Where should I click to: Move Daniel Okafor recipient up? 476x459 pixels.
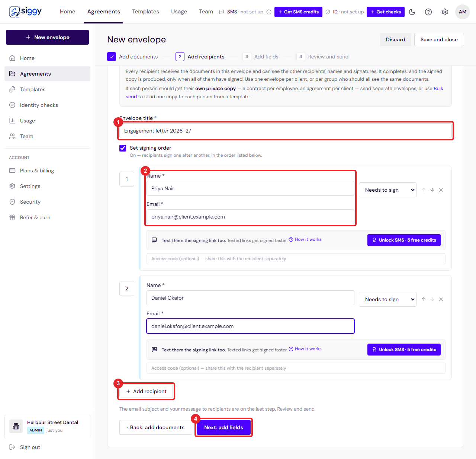pyautogui.click(x=424, y=299)
